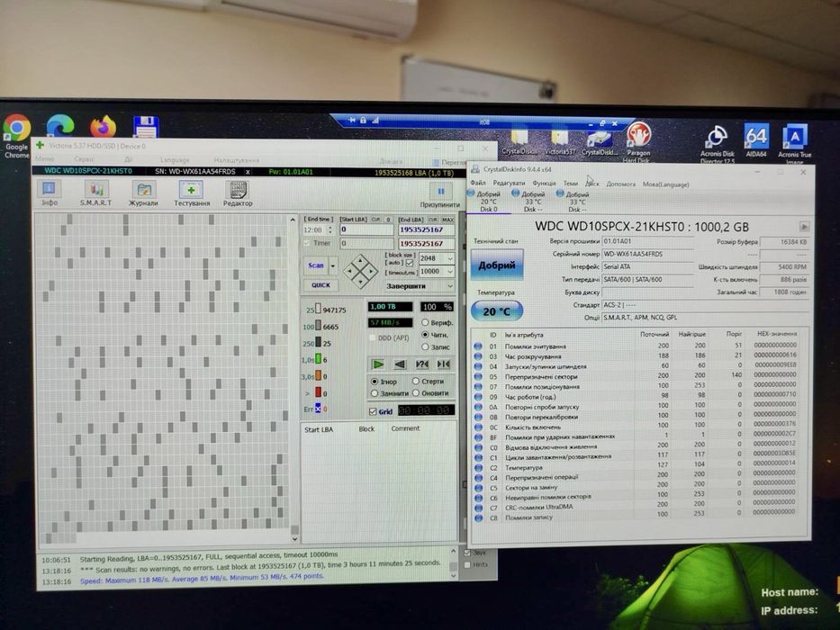Screen dimensions: 840x630
Task: Open Acronis Disk Director desktop icon
Action: click(718, 144)
